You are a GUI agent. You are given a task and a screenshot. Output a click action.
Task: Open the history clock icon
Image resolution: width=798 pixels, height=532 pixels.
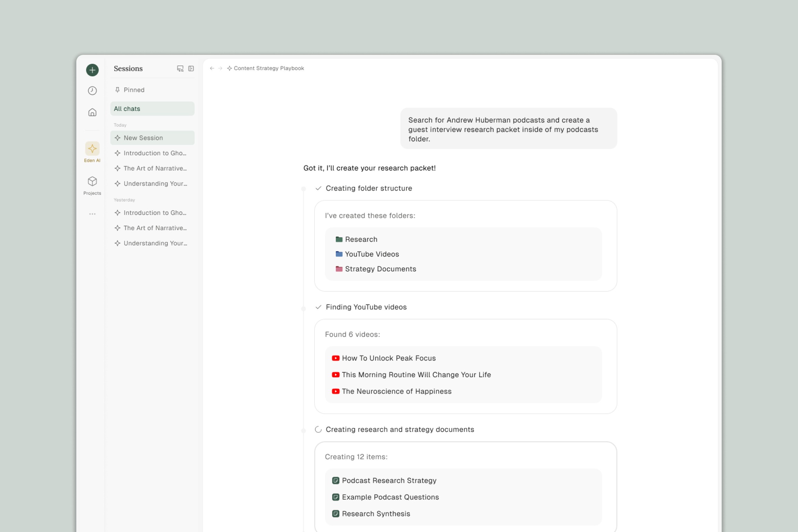tap(92, 91)
